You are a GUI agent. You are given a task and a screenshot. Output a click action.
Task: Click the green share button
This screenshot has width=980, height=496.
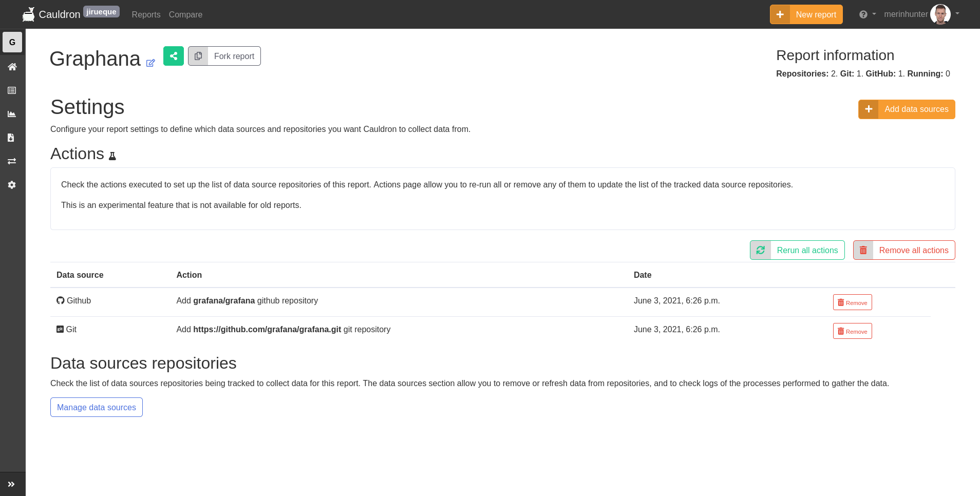[174, 56]
